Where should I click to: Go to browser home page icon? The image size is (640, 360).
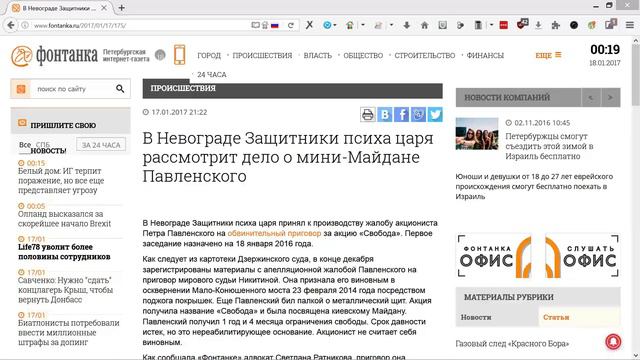click(424, 25)
